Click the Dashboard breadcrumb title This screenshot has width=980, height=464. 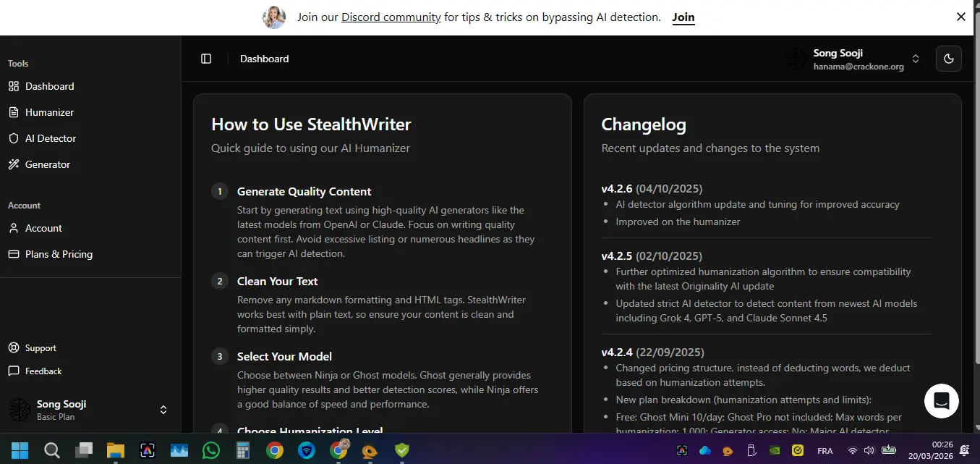(264, 59)
